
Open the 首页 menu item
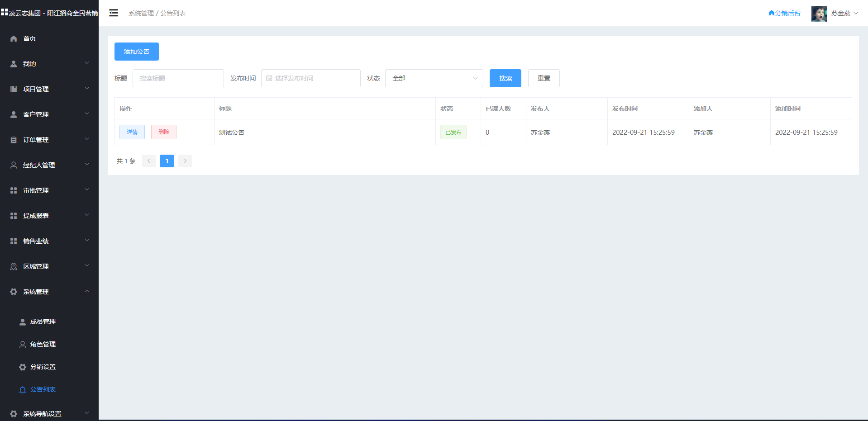49,38
